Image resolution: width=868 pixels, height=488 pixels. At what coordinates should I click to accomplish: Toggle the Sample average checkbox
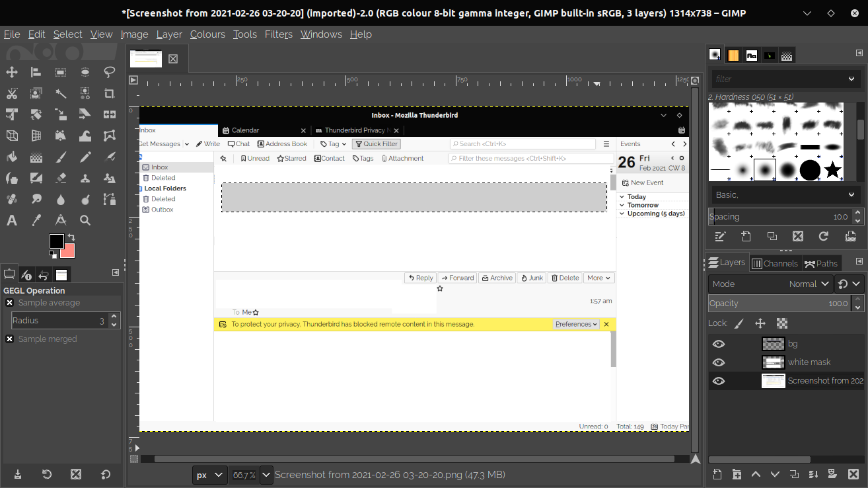(x=10, y=303)
